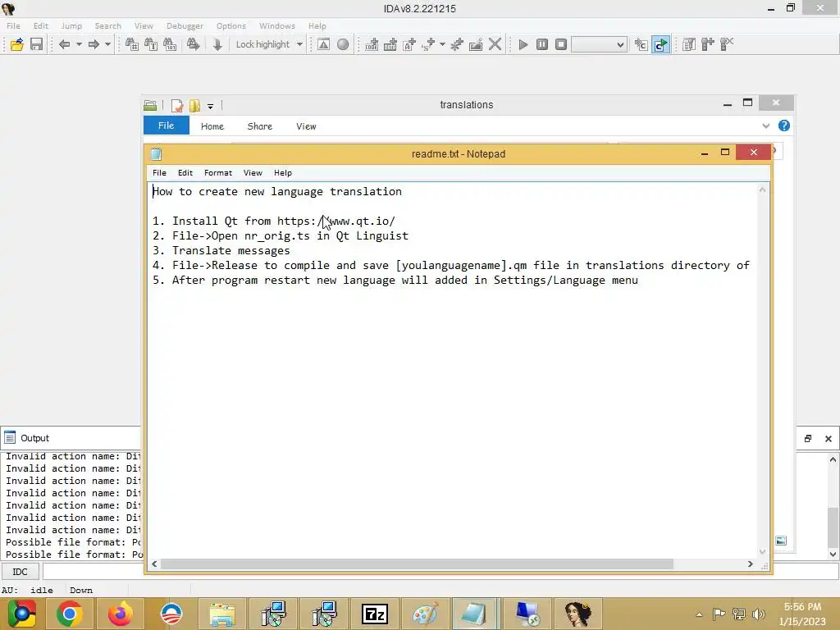The height and width of the screenshot is (630, 840).
Task: Click the first binoculars search icon
Action: (132, 44)
